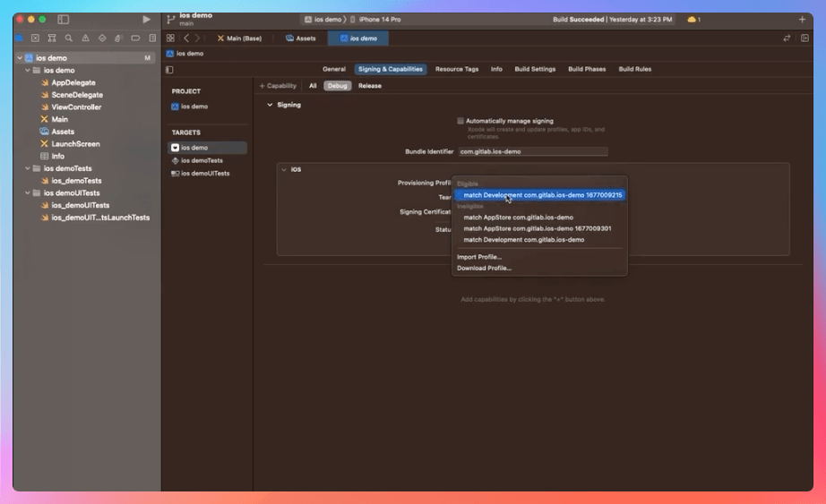Select the Debug configuration filter
The width and height of the screenshot is (826, 504).
tap(338, 86)
